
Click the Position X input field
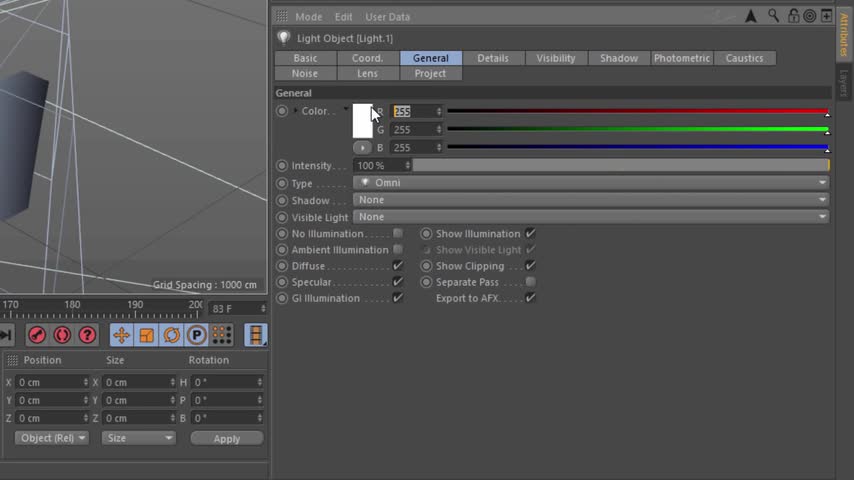(x=52, y=382)
